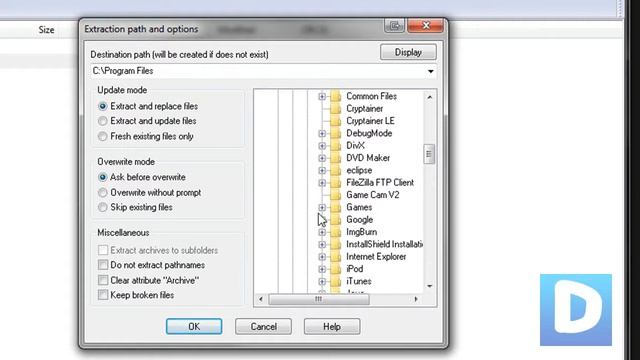Select the Google folder label

point(360,220)
